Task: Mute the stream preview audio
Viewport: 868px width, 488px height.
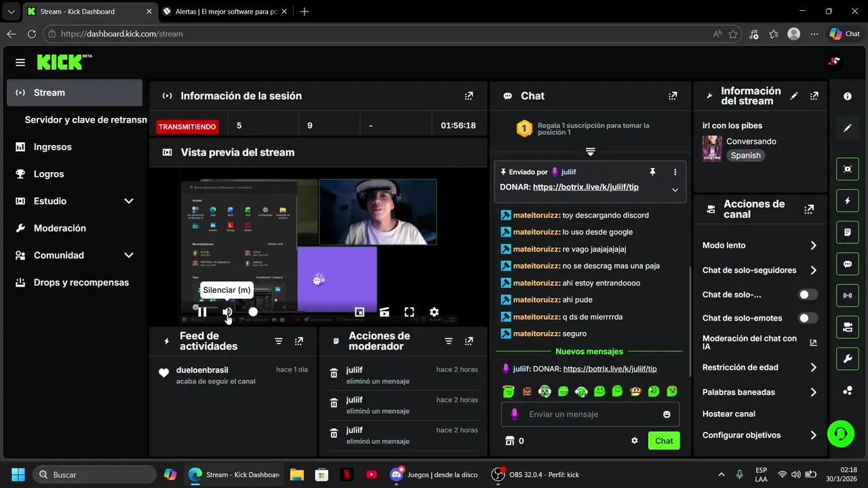Action: [227, 312]
